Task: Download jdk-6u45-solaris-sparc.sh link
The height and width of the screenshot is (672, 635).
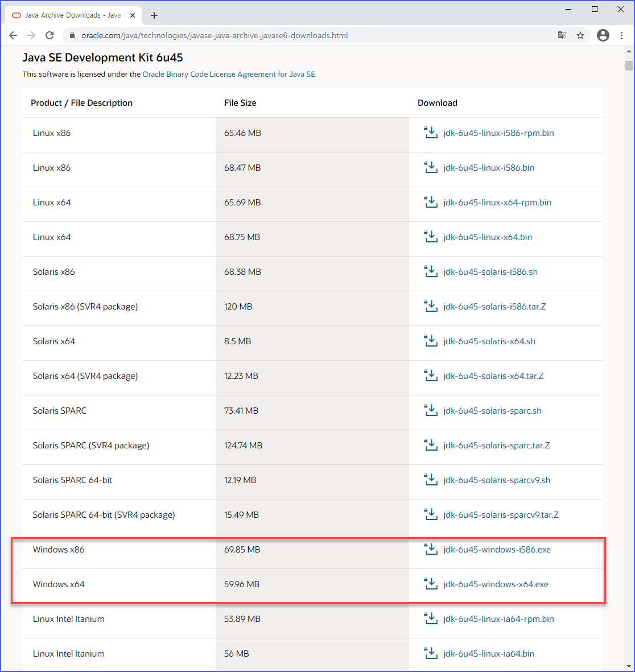Action: pyautogui.click(x=492, y=411)
